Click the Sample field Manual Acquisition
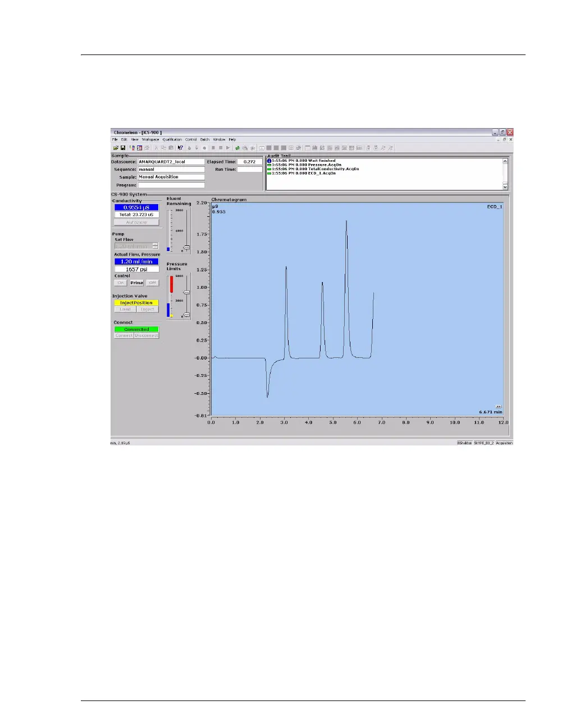Screen dimensions: 566x728 click(171, 177)
